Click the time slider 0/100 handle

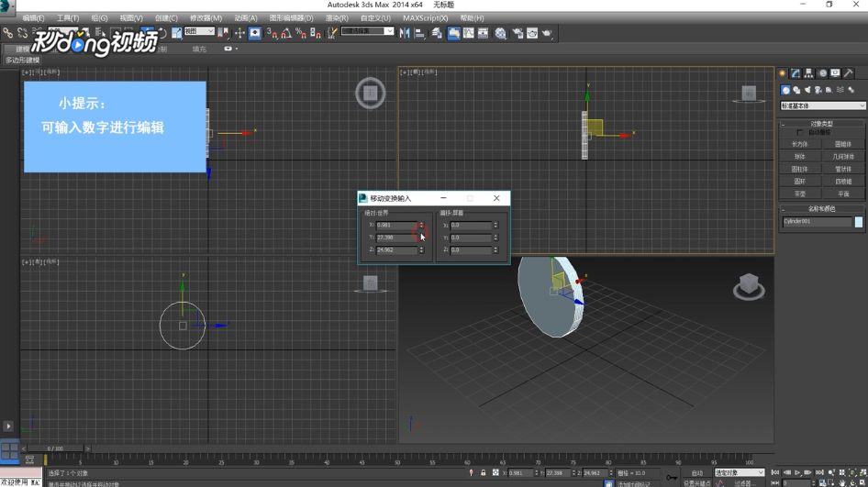[x=55, y=448]
